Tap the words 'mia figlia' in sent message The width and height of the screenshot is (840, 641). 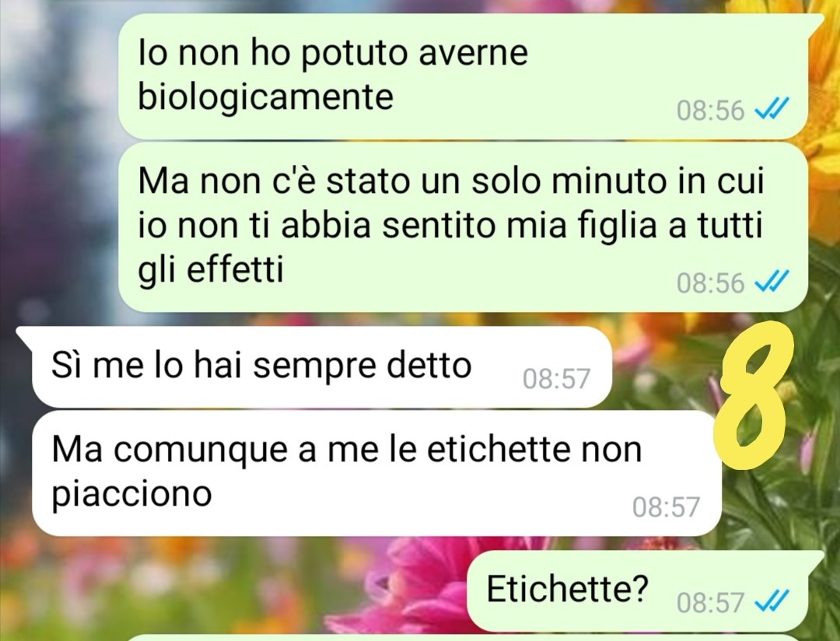pos(582,225)
